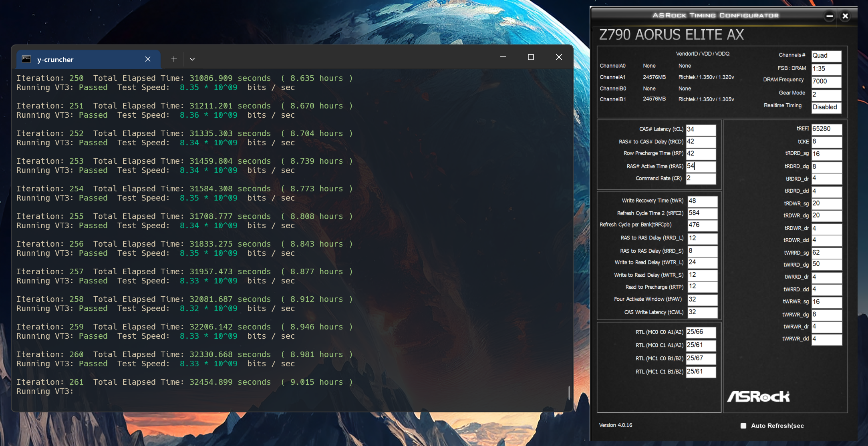Click the CAS# Latency (tCL) field
The height and width of the screenshot is (446, 868).
point(701,129)
